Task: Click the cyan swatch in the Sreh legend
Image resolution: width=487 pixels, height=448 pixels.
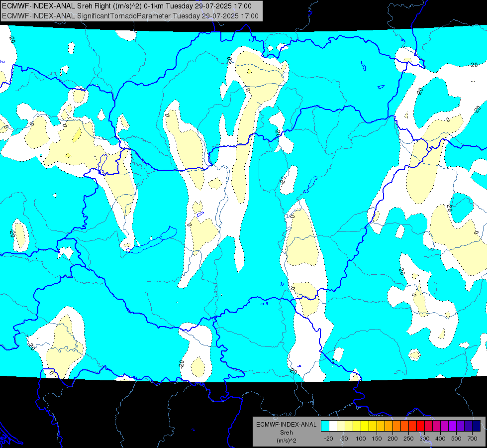Action: (325, 426)
